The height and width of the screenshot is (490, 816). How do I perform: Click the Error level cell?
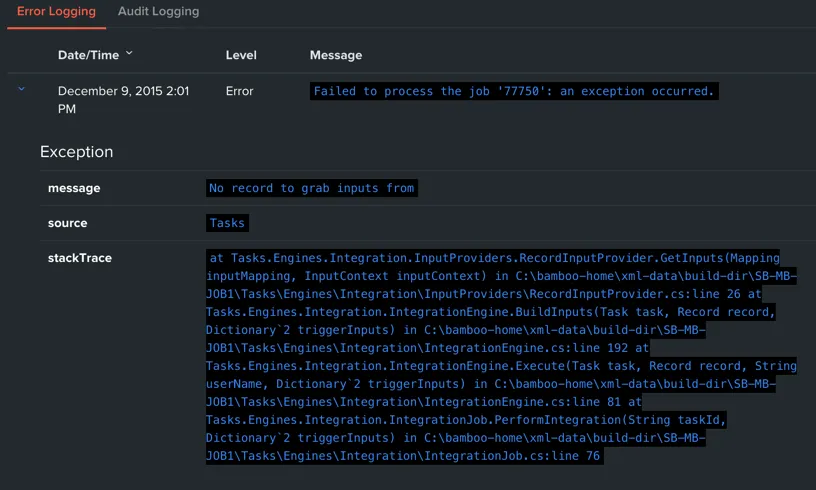tap(239, 91)
